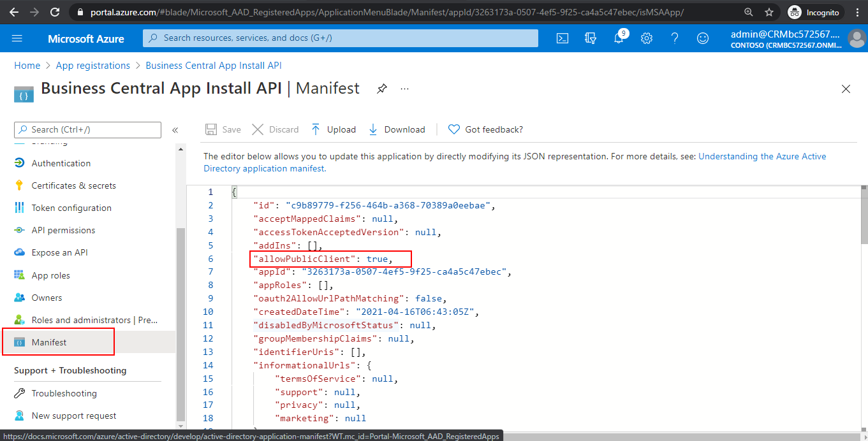Collapse the sidebar with the double chevron

coord(175,129)
